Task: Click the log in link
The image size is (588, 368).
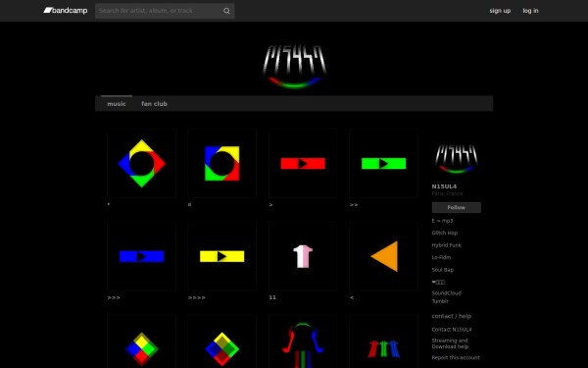Action: pyautogui.click(x=530, y=11)
